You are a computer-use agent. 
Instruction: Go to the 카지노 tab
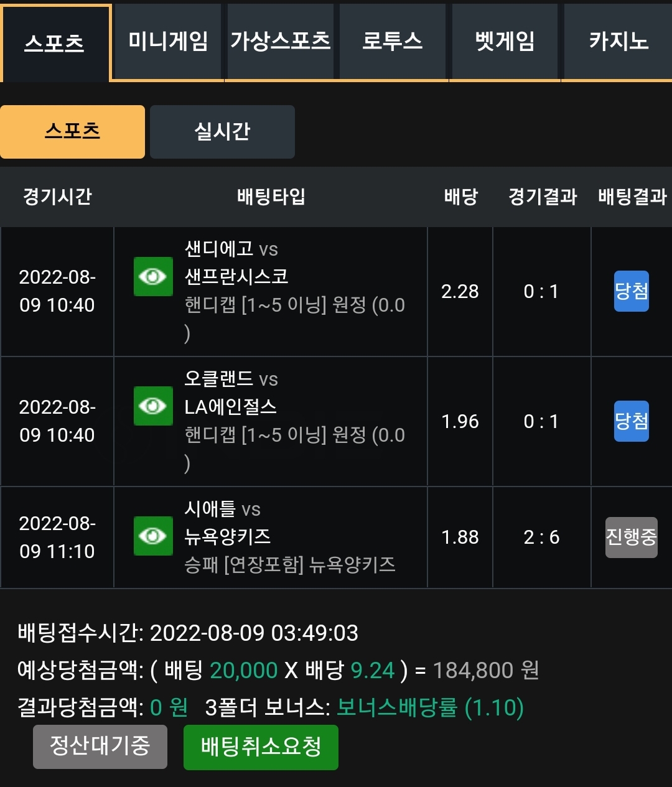(618, 42)
